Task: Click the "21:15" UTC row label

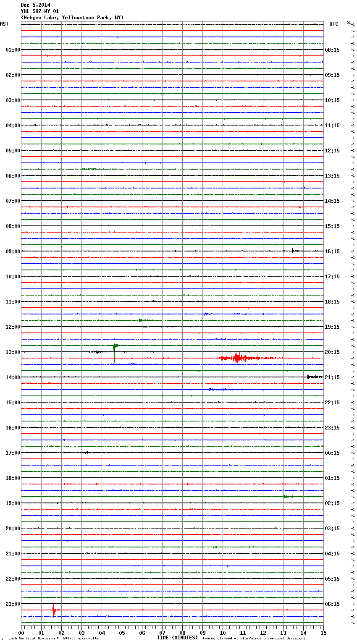Action: (x=332, y=377)
